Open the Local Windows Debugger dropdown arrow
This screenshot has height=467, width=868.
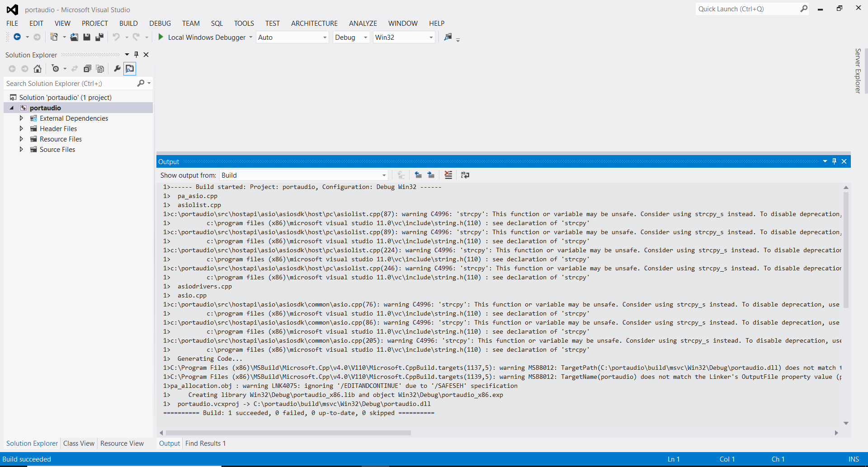(250, 37)
